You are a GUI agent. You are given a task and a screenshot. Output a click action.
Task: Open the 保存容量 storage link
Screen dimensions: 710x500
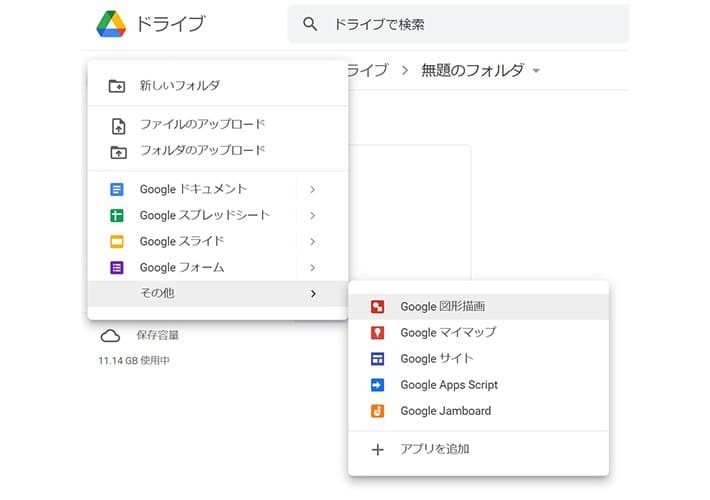click(158, 335)
